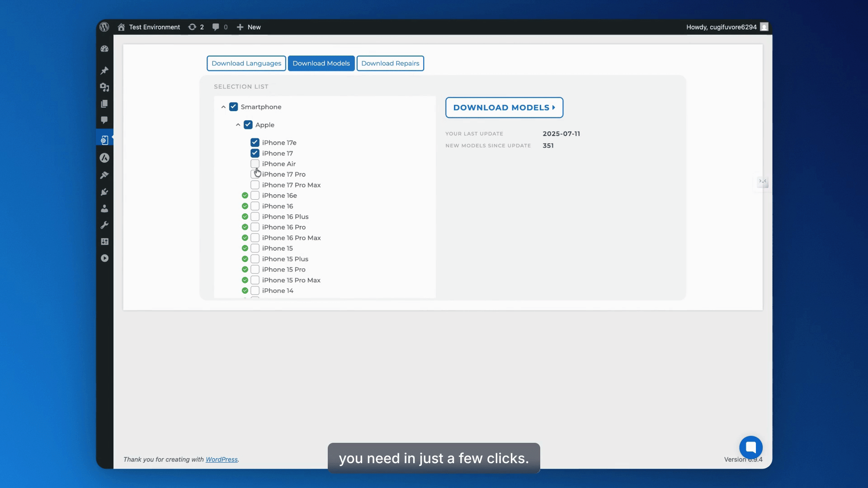Image resolution: width=868 pixels, height=488 pixels.
Task: Open Dashboard from the sidebar
Action: point(104,49)
